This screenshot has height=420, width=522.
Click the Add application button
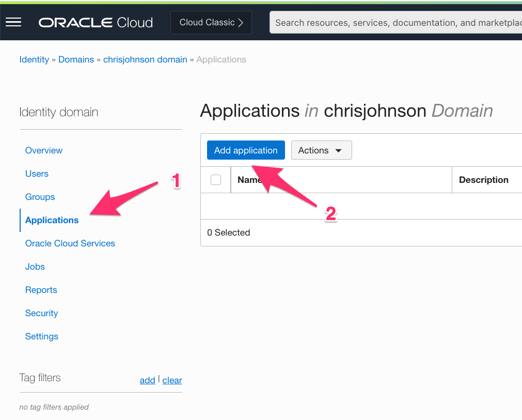coord(246,150)
